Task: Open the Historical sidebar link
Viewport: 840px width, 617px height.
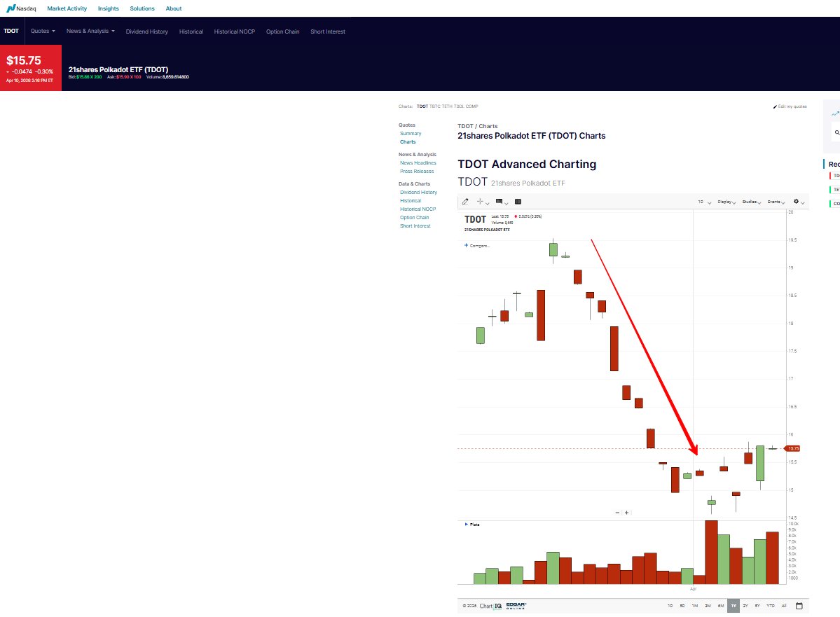Action: [411, 201]
